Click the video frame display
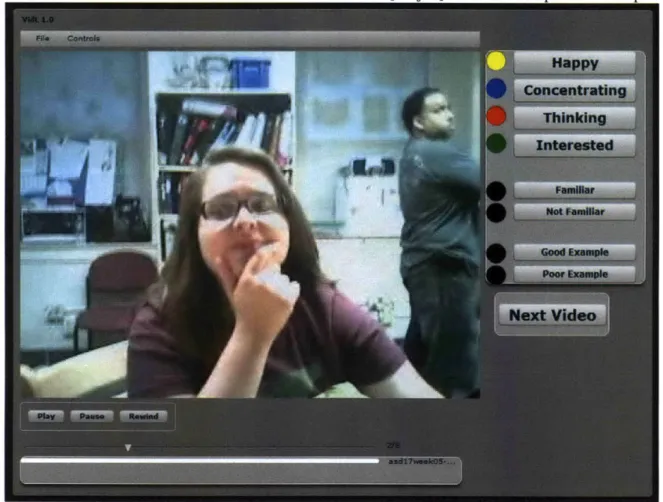Image resolution: width=663 pixels, height=502 pixels. 250,225
